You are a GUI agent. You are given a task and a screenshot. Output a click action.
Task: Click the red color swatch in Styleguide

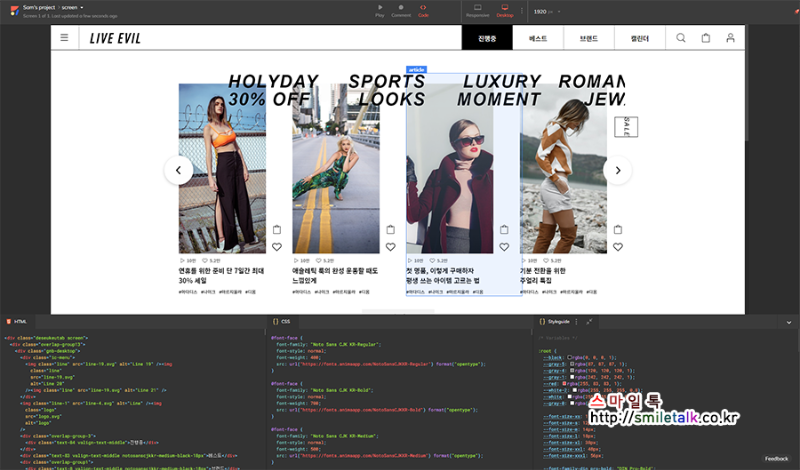point(564,384)
